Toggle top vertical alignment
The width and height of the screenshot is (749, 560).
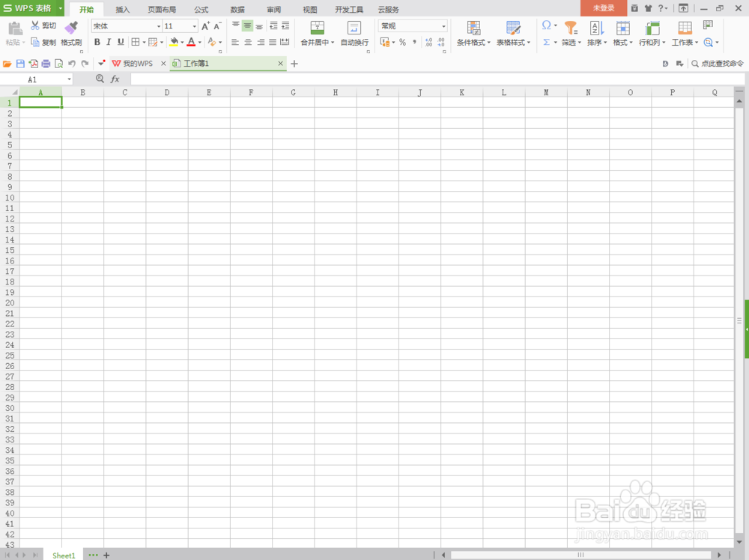click(235, 25)
